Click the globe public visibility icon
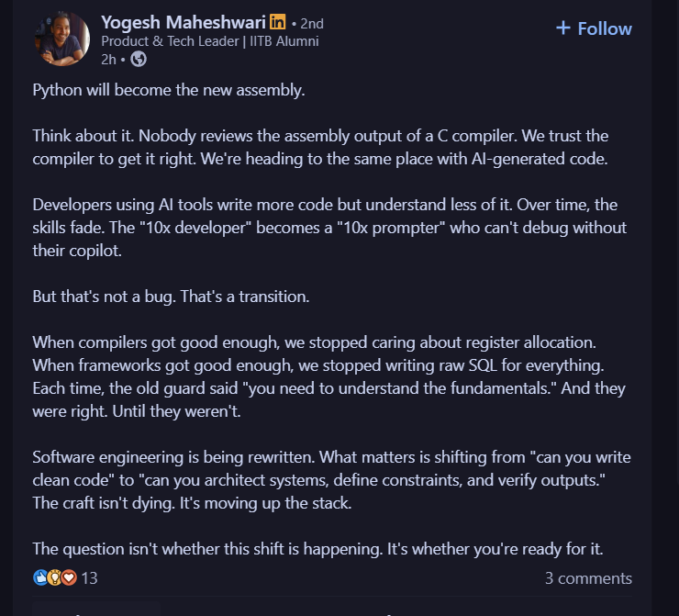 click(139, 59)
